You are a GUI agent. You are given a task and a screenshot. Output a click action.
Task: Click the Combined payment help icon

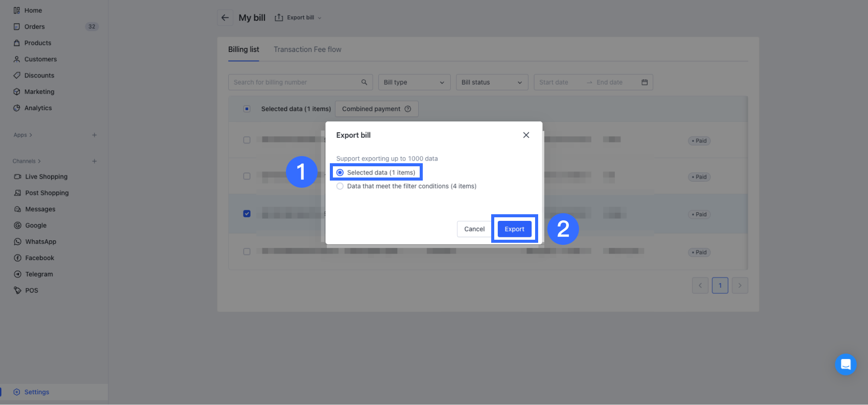tap(408, 109)
